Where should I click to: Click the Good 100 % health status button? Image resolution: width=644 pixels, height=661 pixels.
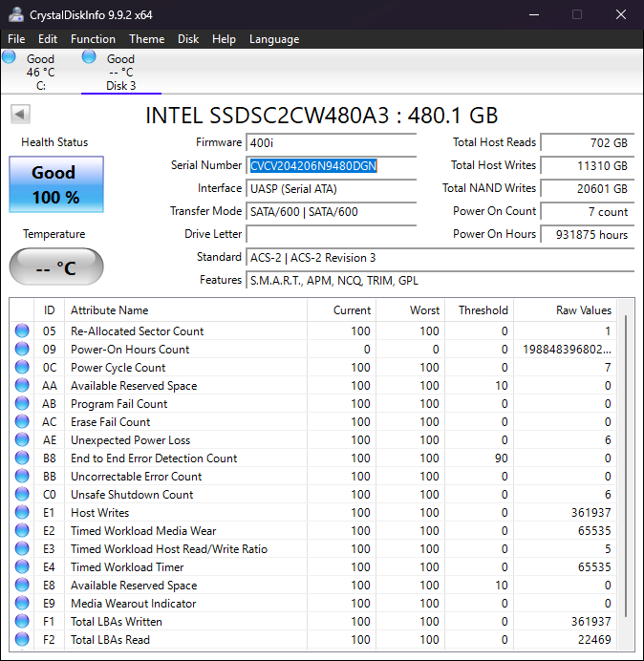tap(56, 184)
